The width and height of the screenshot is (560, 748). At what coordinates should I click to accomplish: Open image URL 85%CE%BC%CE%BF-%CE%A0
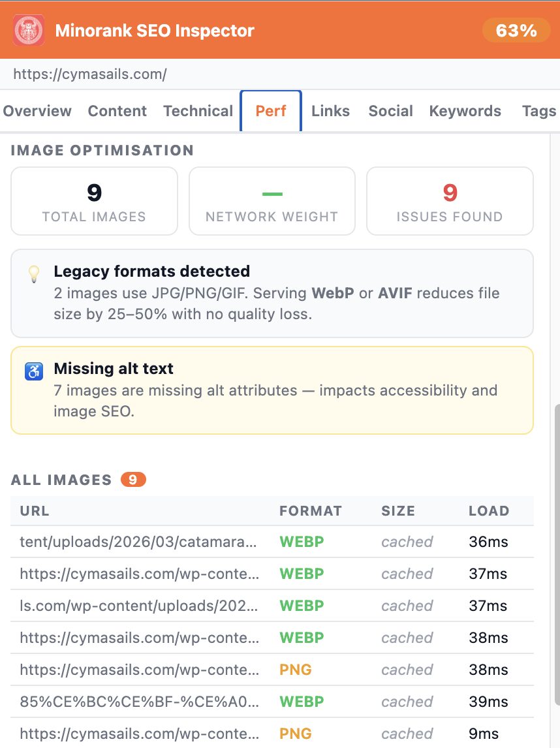[140, 701]
